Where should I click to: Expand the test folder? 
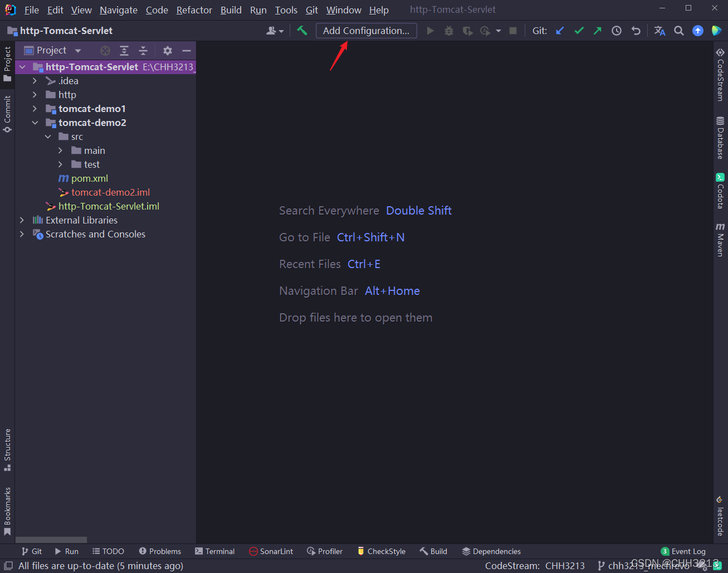tap(60, 164)
